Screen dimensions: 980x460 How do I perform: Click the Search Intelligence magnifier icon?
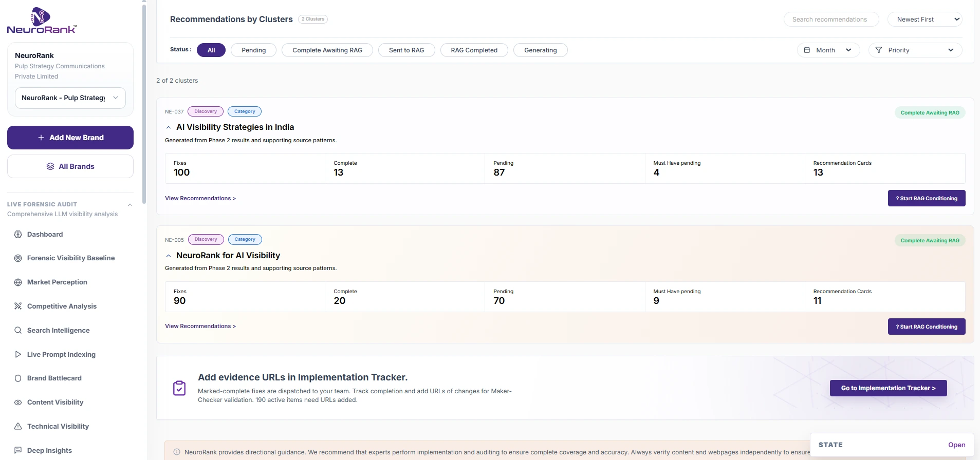tap(18, 330)
